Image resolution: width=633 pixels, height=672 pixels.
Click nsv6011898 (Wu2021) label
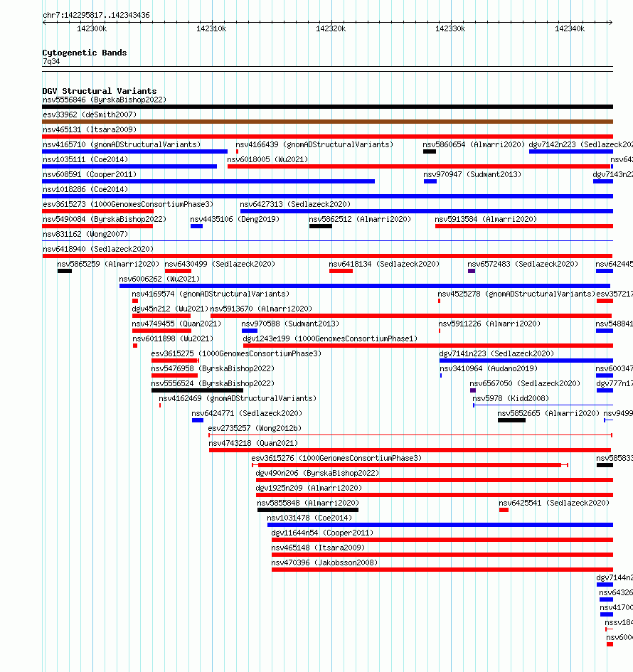pyautogui.click(x=173, y=339)
